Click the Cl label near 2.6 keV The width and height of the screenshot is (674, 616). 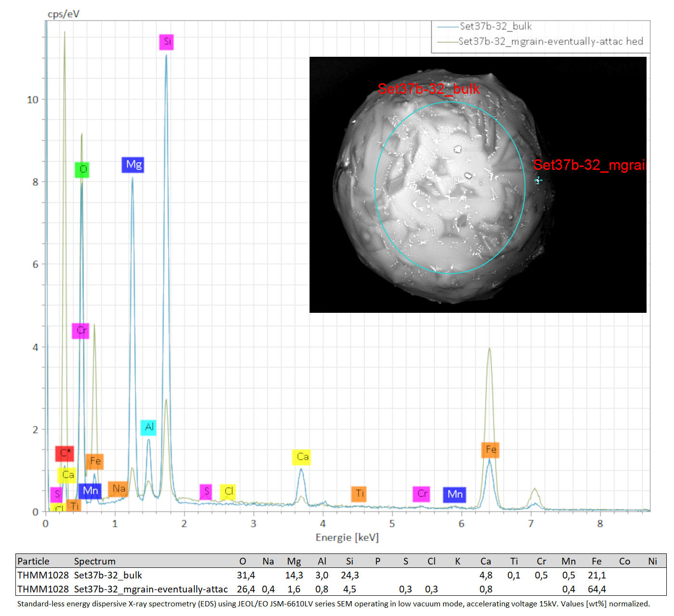pyautogui.click(x=228, y=491)
